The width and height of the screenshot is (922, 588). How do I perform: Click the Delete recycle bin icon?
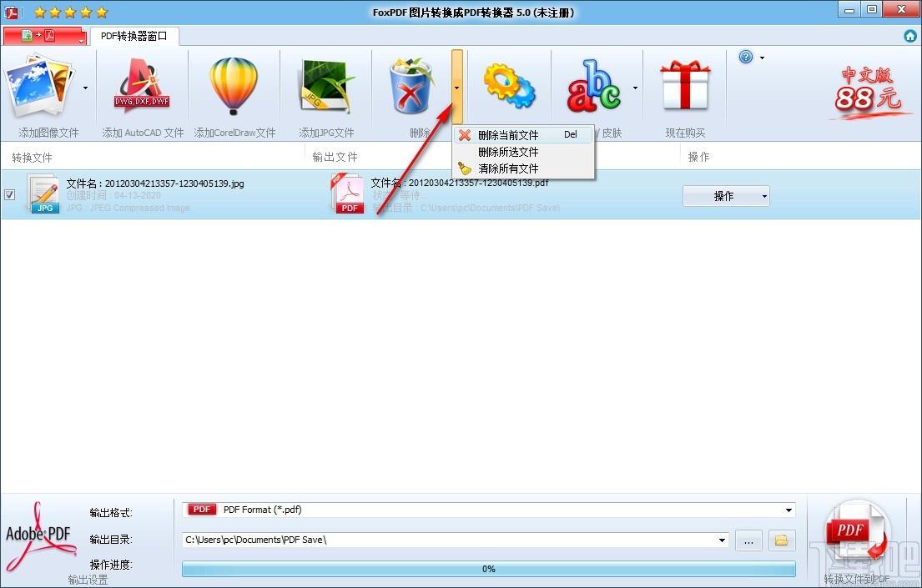411,86
